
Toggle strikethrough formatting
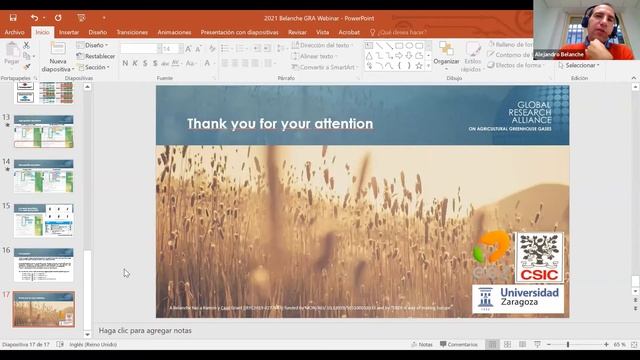click(165, 63)
